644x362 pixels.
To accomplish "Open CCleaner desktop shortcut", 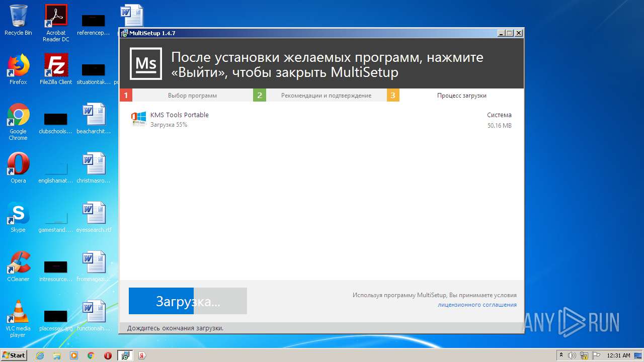I will click(x=18, y=266).
